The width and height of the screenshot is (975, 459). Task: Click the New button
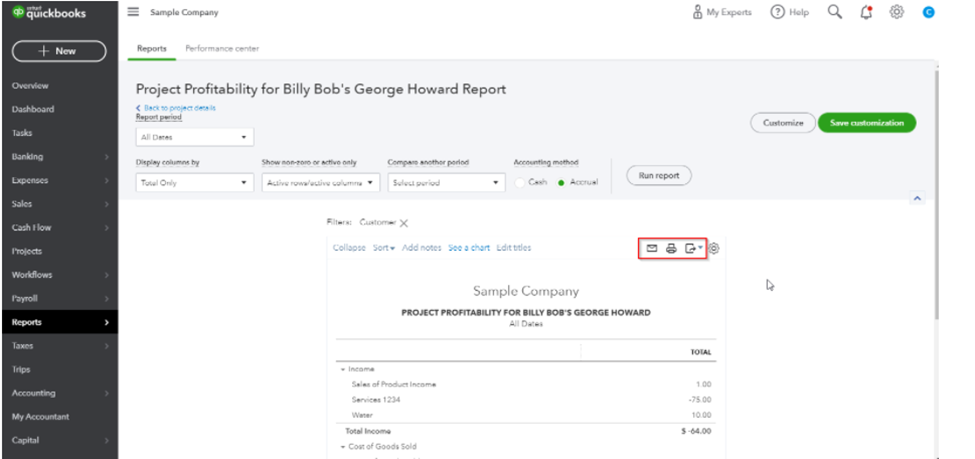(x=59, y=51)
